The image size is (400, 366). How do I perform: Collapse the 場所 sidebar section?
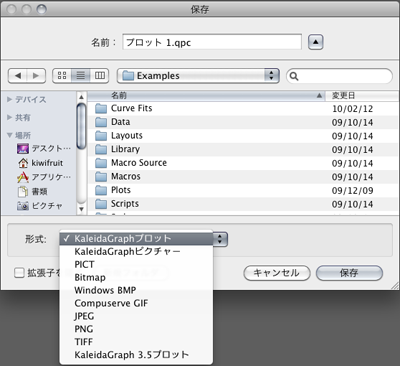click(x=10, y=135)
